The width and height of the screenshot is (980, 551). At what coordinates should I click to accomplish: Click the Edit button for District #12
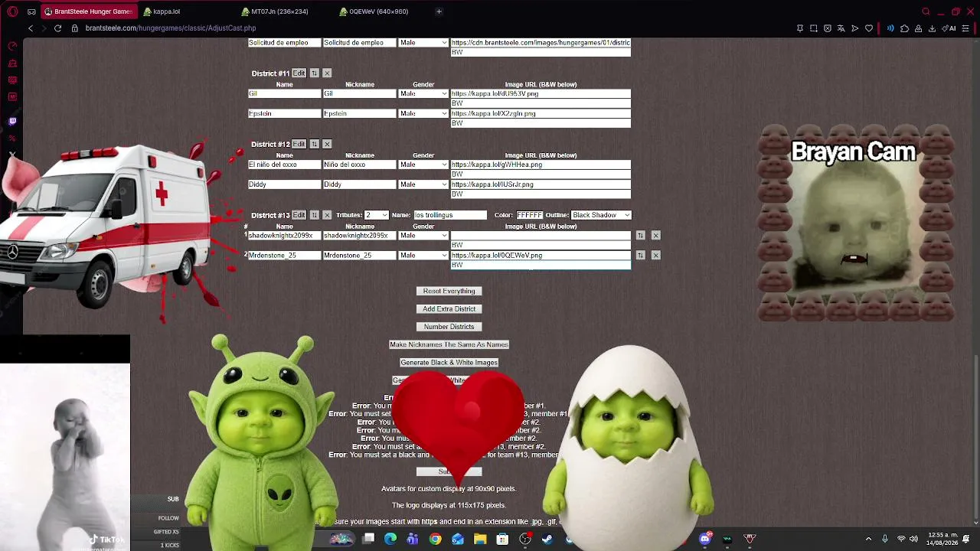point(299,144)
